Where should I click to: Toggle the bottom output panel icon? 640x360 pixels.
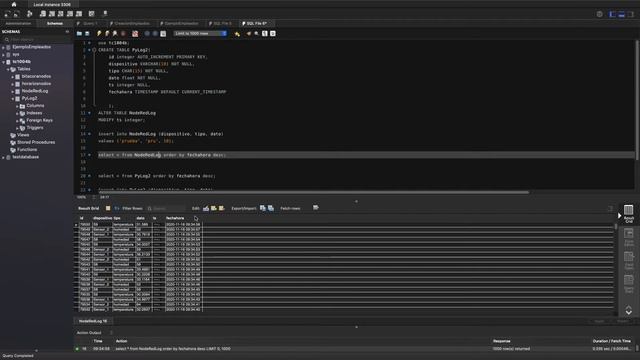pos(622,14)
